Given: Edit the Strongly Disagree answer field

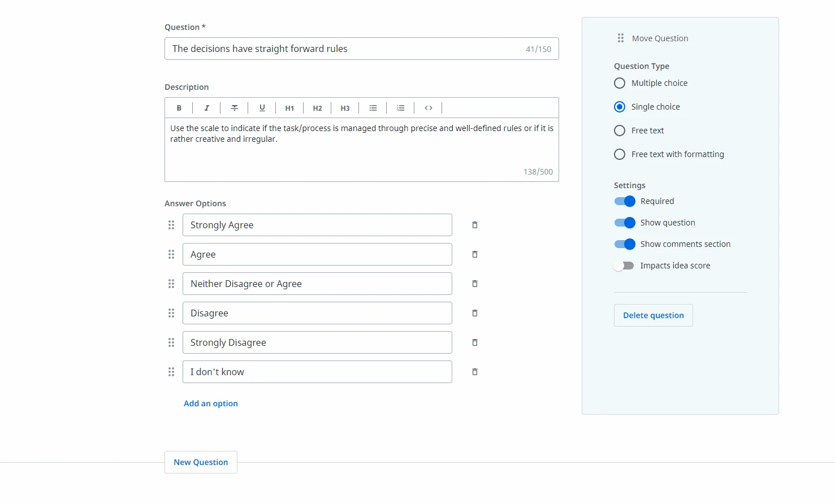Looking at the screenshot, I should (x=317, y=342).
